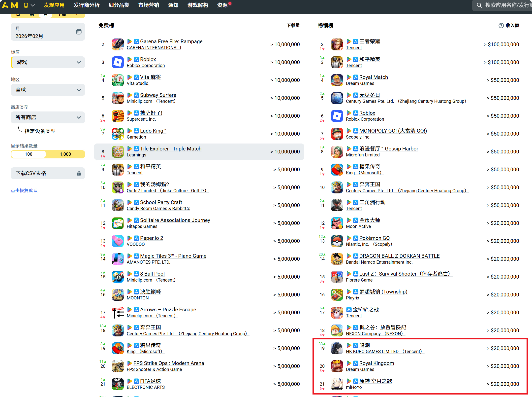
Task: Click the Royal Match game icon
Action: point(337,80)
